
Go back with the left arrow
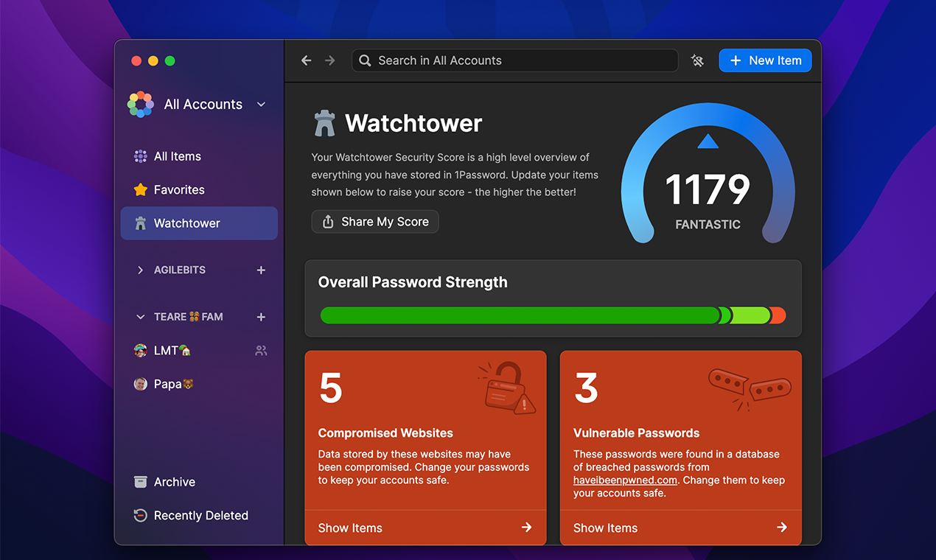[307, 60]
